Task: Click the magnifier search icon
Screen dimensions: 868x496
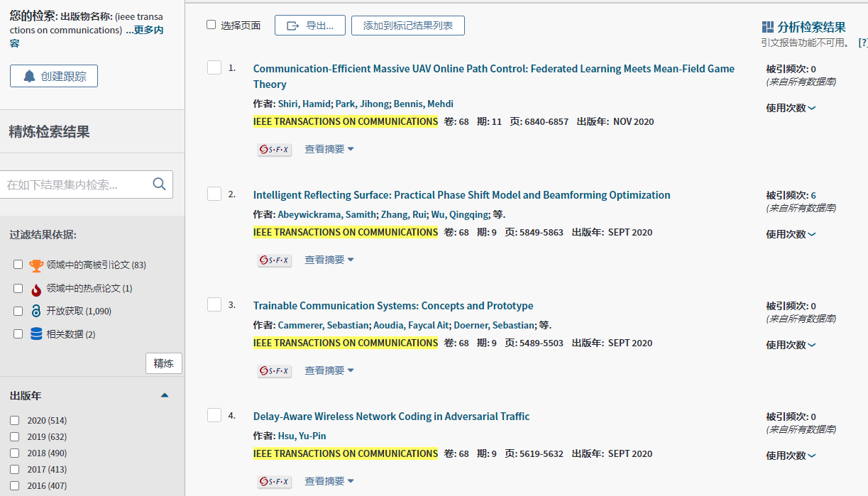Action: pyautogui.click(x=160, y=184)
